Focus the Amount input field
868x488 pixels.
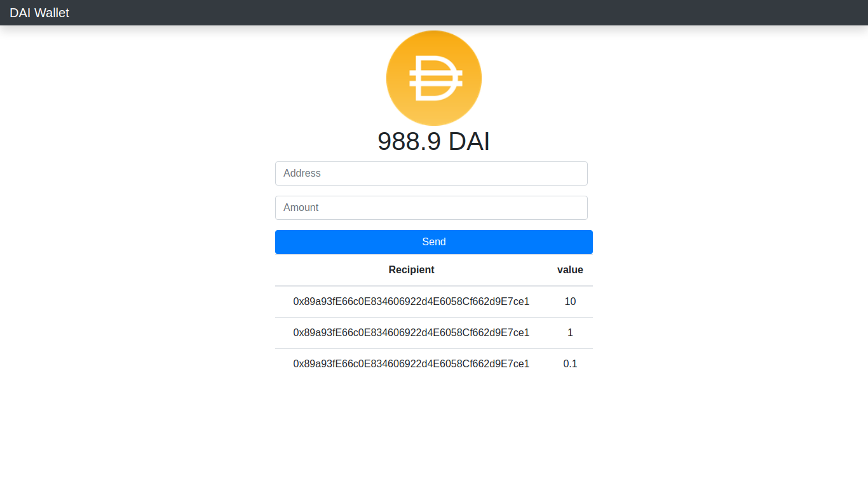click(x=431, y=208)
